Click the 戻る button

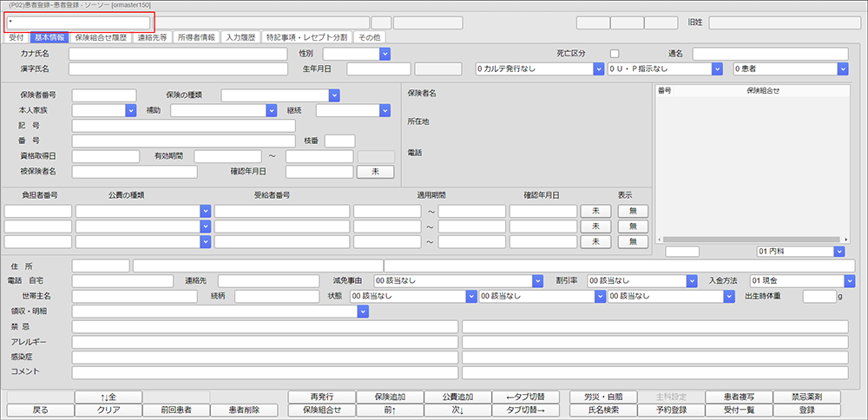click(40, 410)
